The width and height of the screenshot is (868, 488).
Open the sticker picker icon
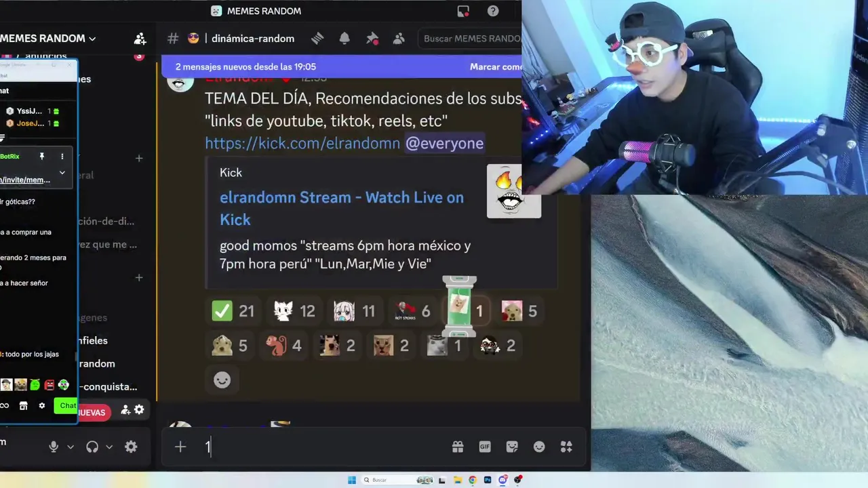click(x=512, y=447)
